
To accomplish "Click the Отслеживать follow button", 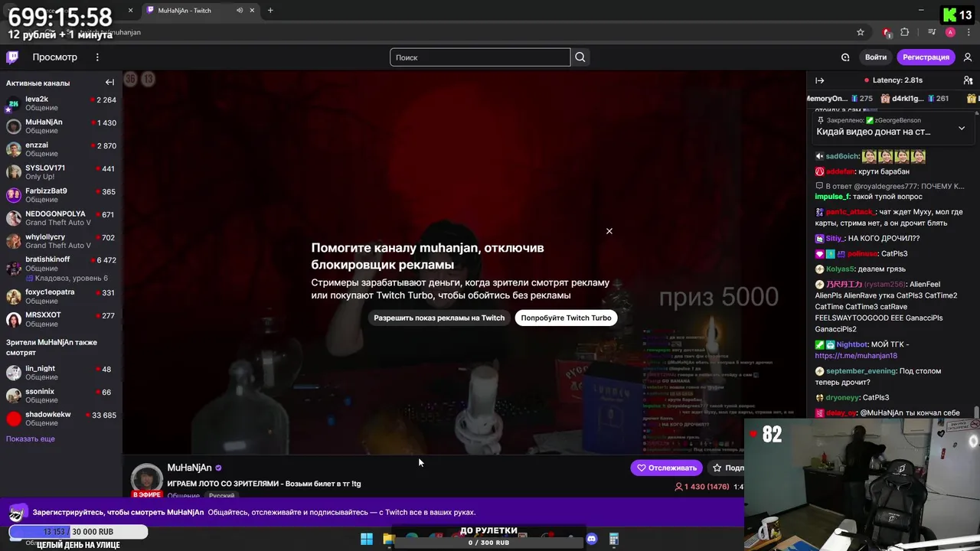I will 666,468.
